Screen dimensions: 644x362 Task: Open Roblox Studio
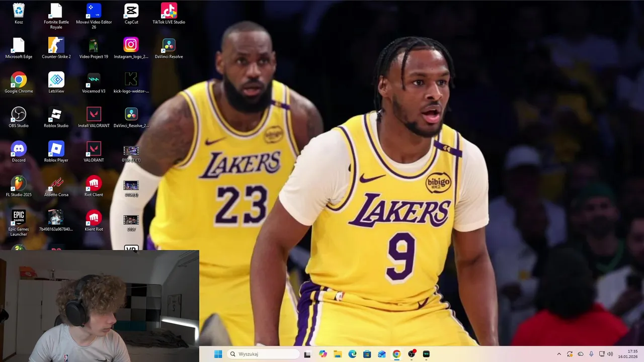point(56,118)
